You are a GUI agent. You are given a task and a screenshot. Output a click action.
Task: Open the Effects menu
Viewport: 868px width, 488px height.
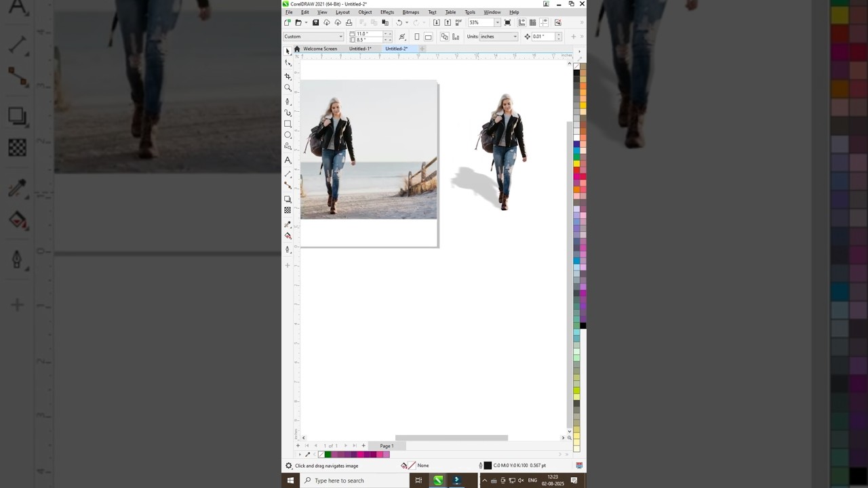387,12
